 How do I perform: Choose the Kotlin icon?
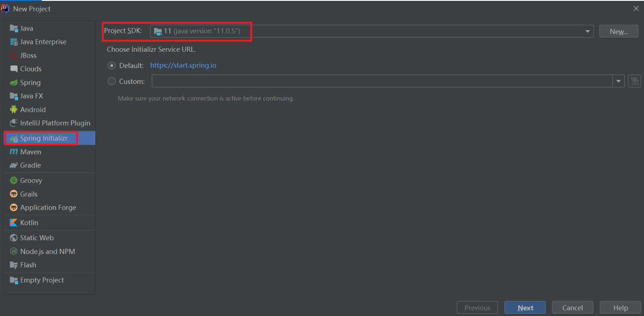(14, 223)
